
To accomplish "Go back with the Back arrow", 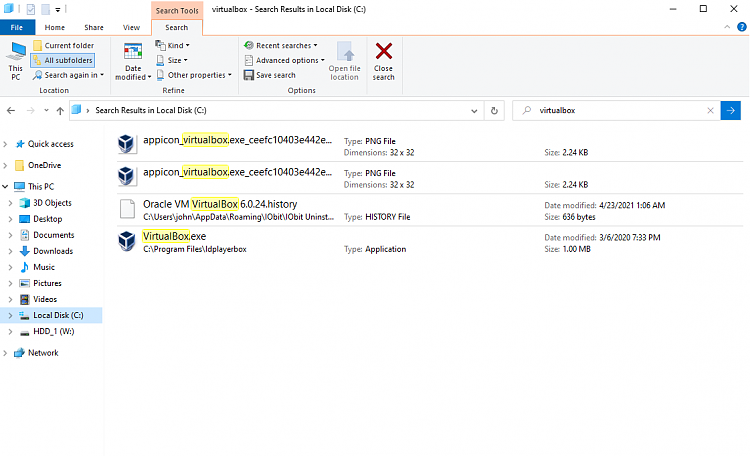I will (11, 111).
